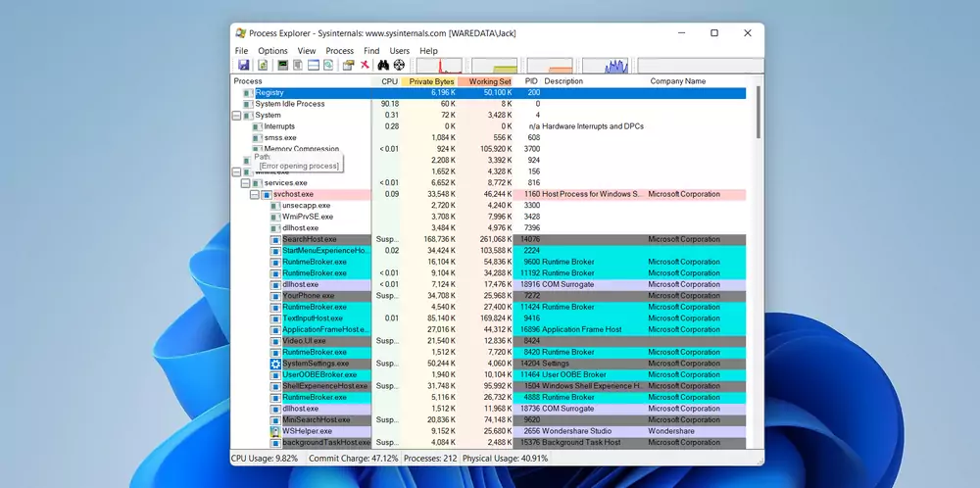Click the Physical Usage status bar entry
Screen dimensions: 980x488
[505, 459]
